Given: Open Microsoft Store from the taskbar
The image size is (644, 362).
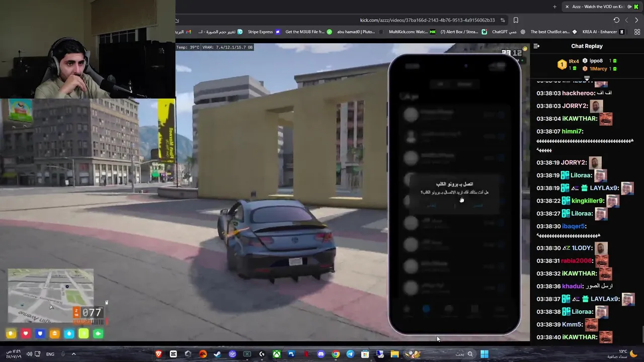Looking at the screenshot, I should pos(365,354).
